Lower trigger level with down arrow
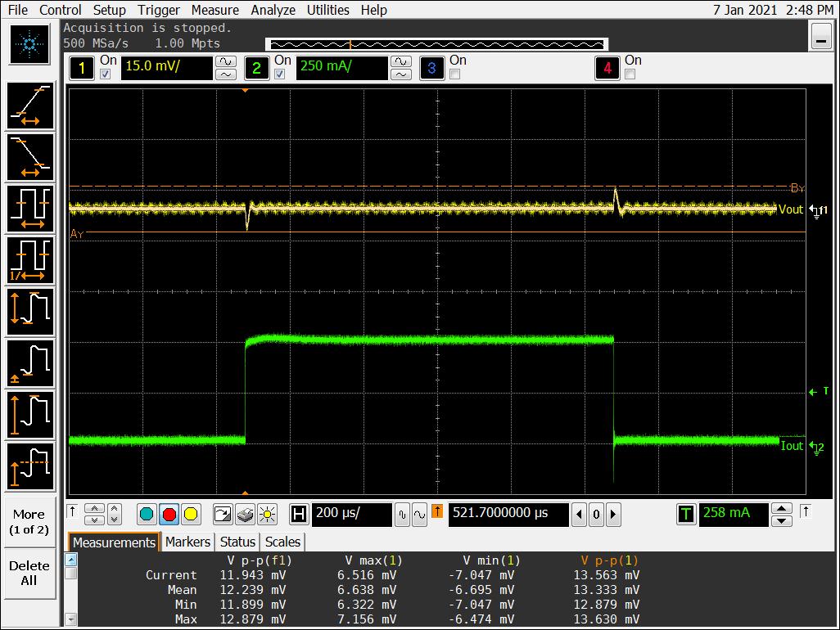This screenshot has height=630, width=840. coord(782,521)
